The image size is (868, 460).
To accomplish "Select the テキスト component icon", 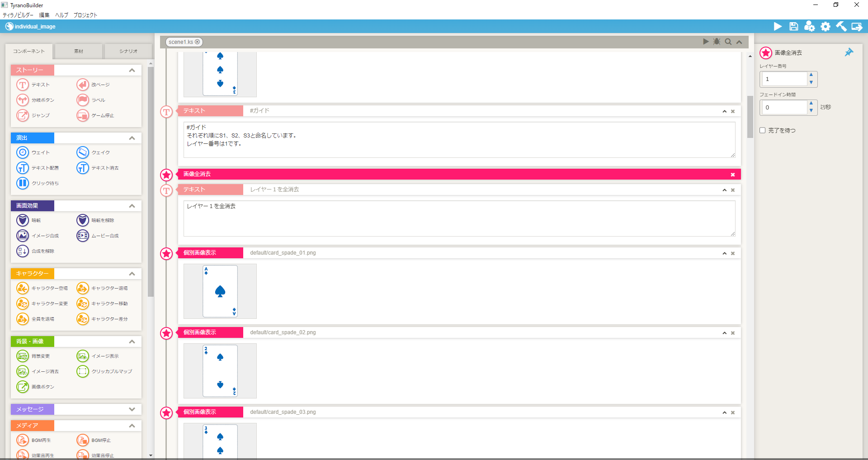I will [x=23, y=85].
